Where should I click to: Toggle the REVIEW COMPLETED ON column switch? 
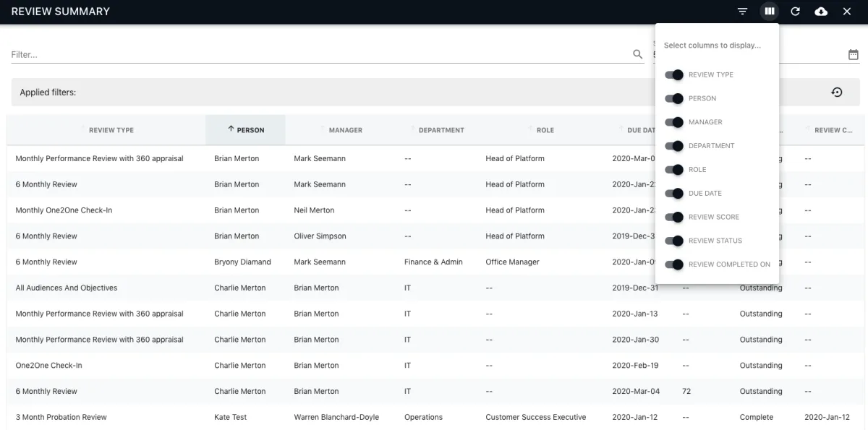674,265
